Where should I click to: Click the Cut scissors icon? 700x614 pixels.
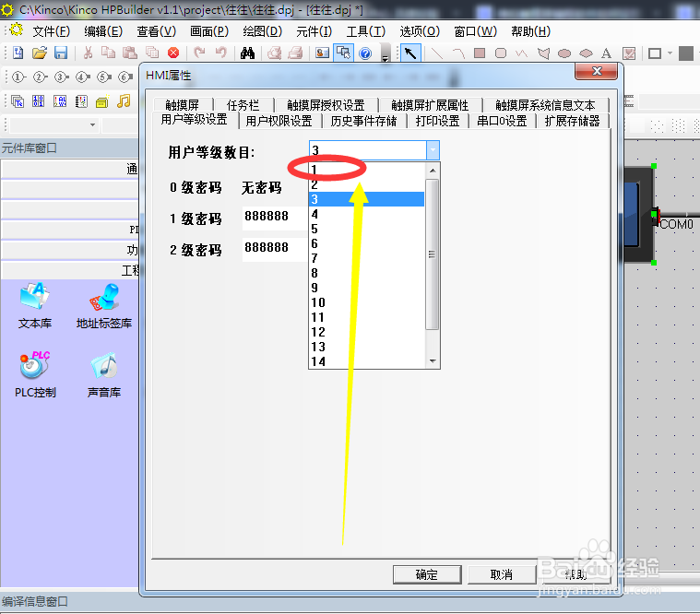coord(88,53)
